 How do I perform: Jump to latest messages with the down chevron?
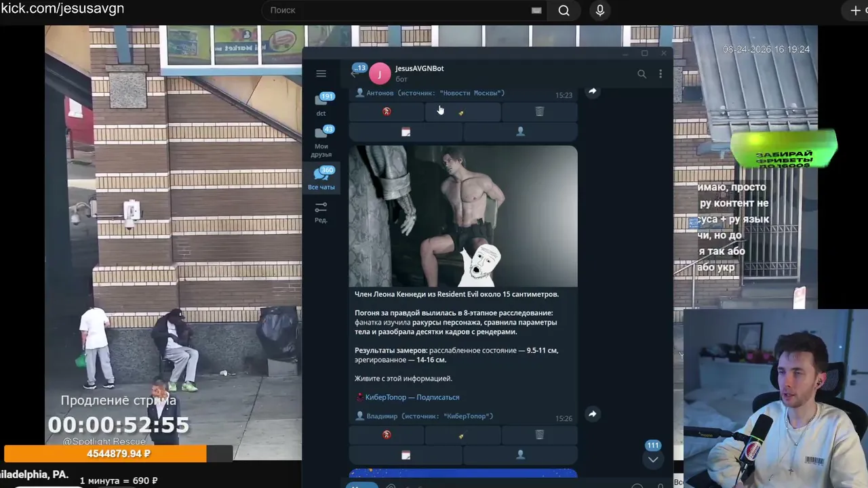tap(652, 459)
